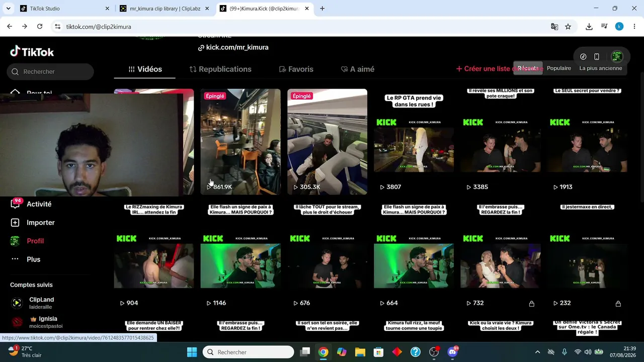This screenshot has height=362, width=644.
Task: Open Task View on the taskbar
Action: pos(305,352)
